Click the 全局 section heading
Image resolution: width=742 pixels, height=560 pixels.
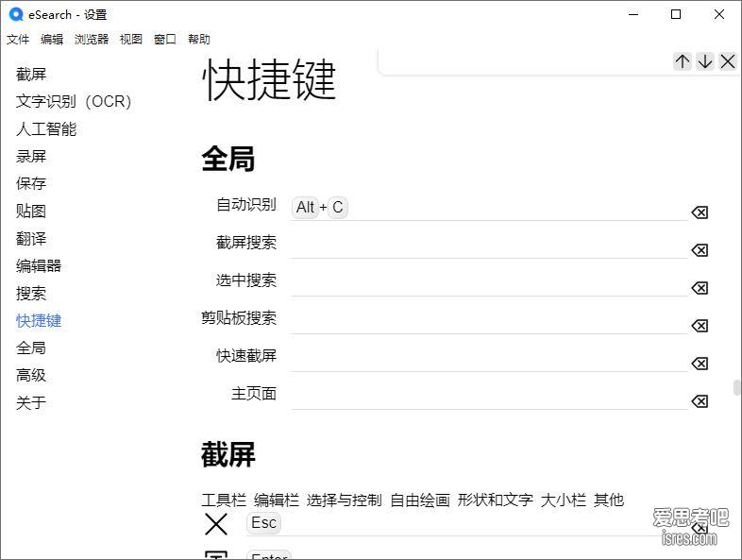(228, 159)
